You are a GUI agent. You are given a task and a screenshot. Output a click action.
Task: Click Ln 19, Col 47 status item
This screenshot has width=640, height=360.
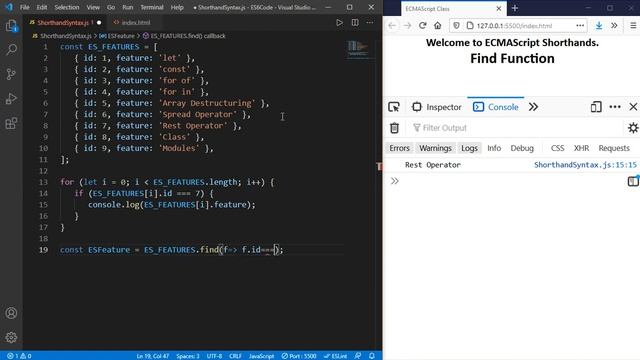tap(153, 356)
